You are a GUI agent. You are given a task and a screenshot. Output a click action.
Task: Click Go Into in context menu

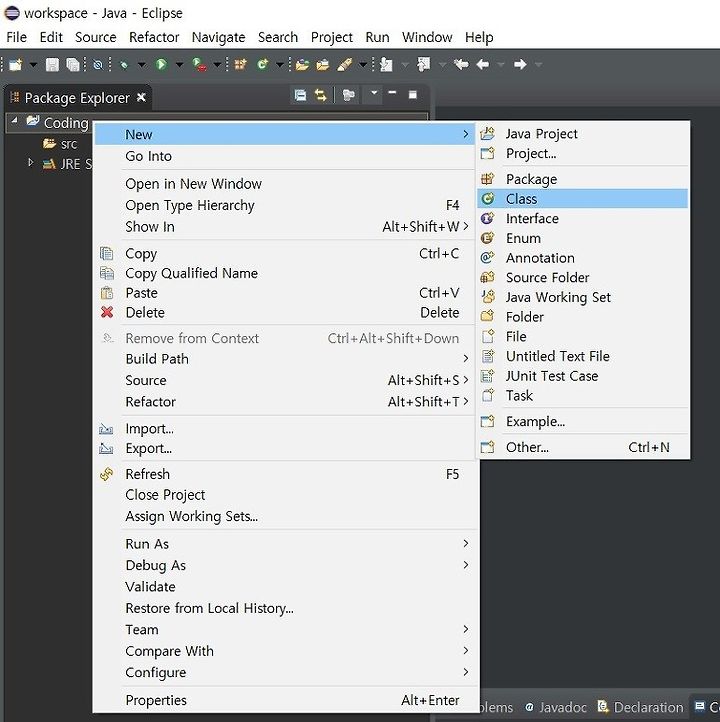[285, 156]
